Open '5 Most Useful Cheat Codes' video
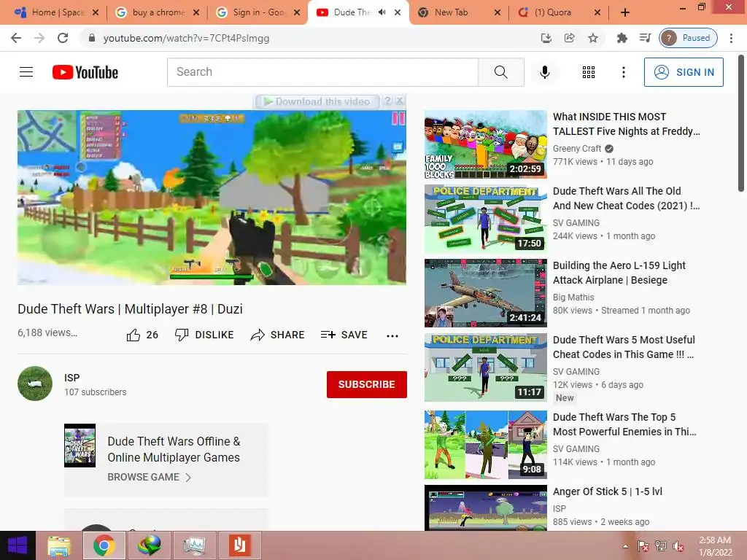 (624, 347)
